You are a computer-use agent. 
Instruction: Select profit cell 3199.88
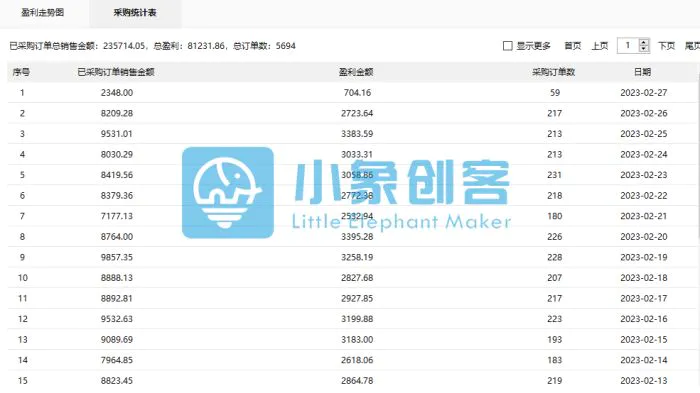click(357, 318)
